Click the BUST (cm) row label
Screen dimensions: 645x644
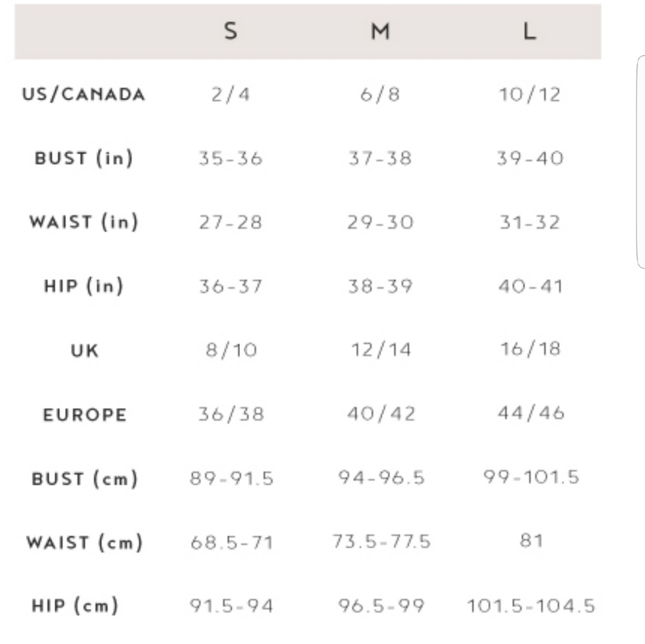click(x=84, y=479)
